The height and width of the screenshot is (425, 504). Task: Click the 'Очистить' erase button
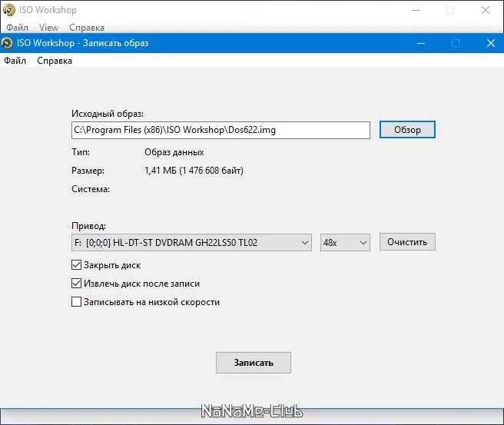[x=407, y=242]
